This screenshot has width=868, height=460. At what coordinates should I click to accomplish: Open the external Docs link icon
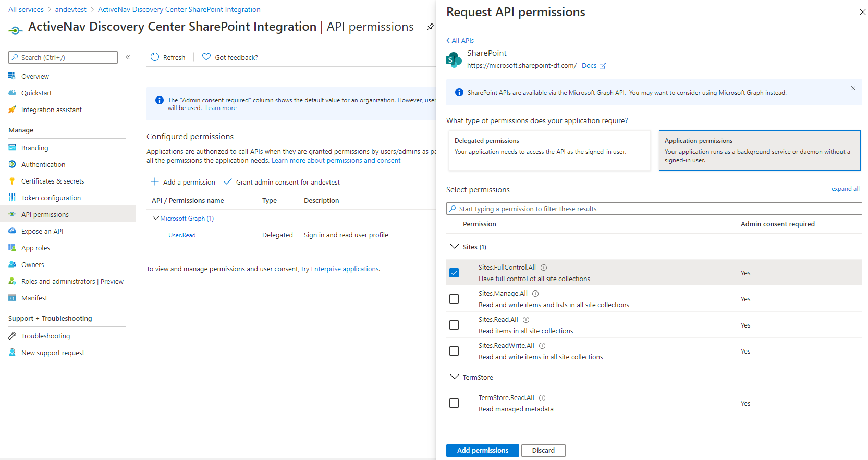[x=603, y=66]
